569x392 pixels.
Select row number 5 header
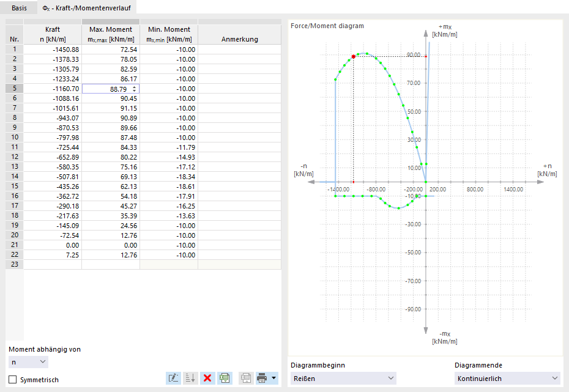click(15, 88)
